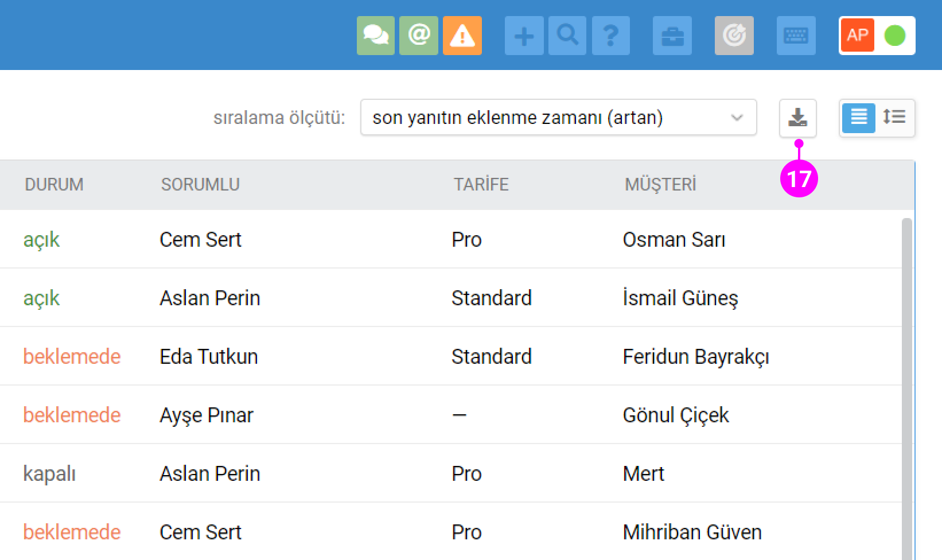Click the gray target icon
Viewport: 942px width, 560px height.
[734, 36]
